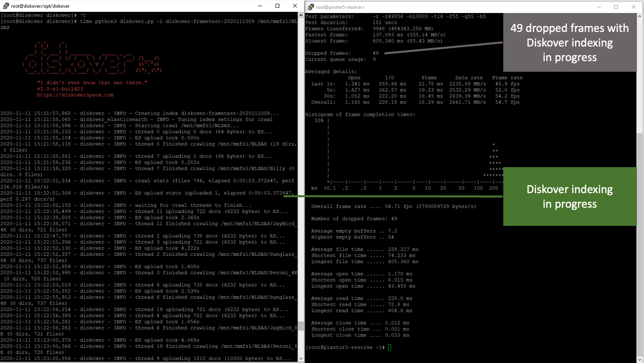Close the pixstor5-resolve terminal window
This screenshot has height=363, width=644.
tap(634, 7)
